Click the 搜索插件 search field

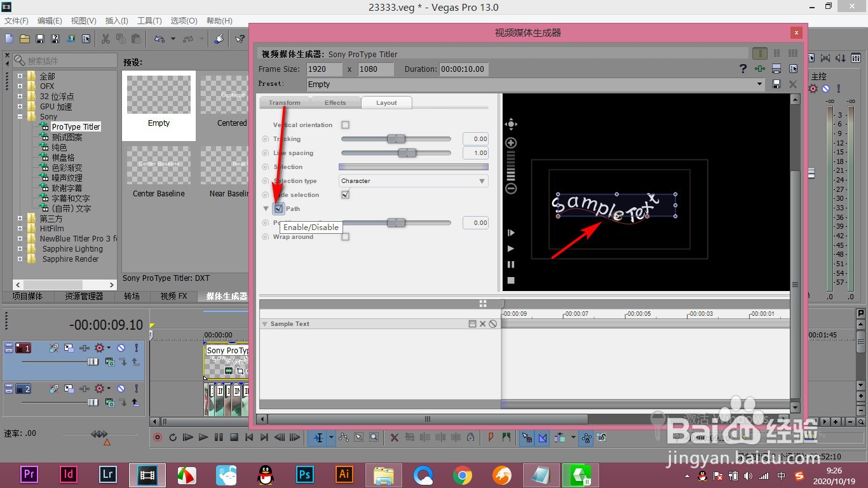tap(64, 61)
